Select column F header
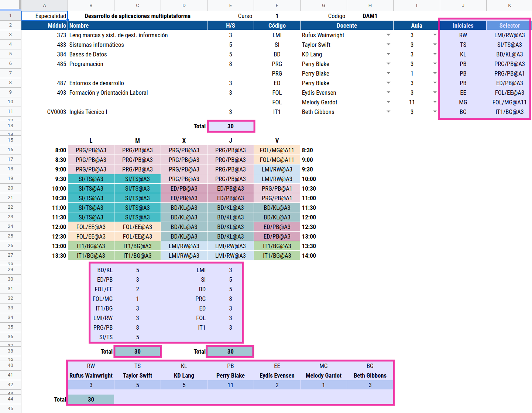 [x=277, y=5]
